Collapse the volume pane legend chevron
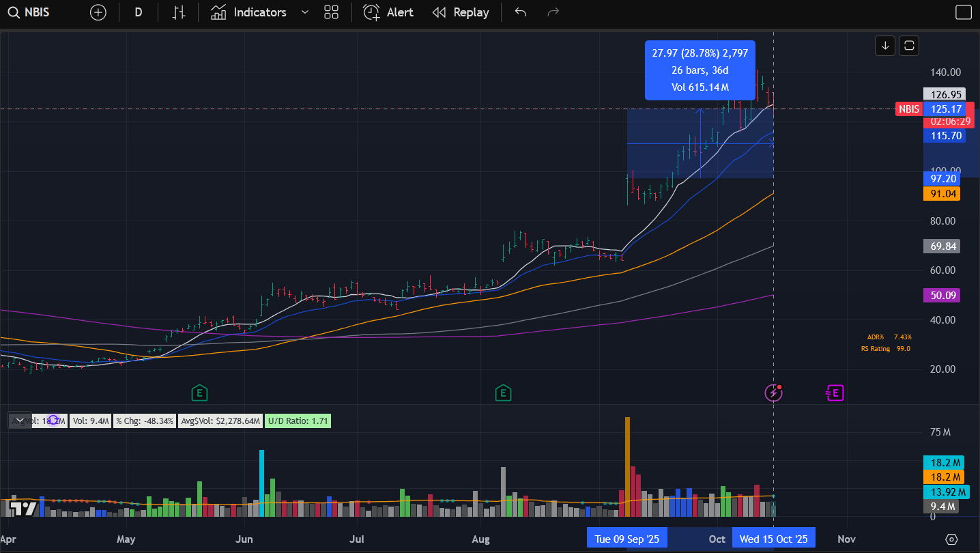Image resolution: width=980 pixels, height=553 pixels. 20,421
